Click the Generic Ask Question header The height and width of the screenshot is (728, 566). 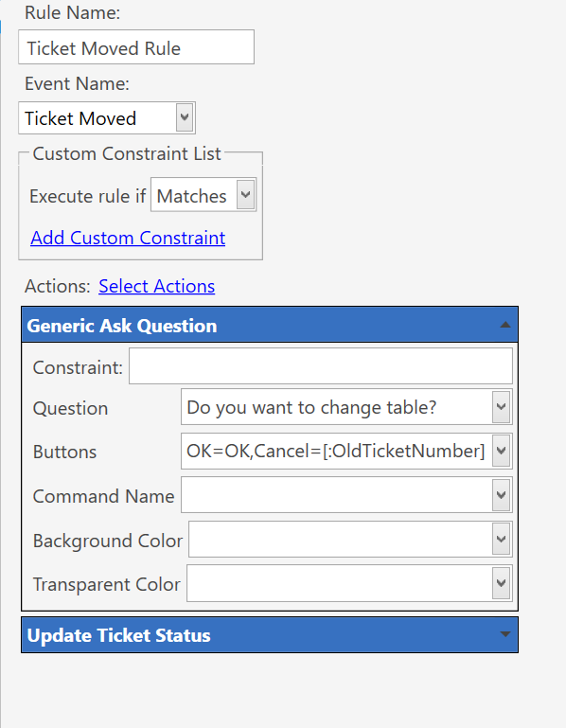270,325
